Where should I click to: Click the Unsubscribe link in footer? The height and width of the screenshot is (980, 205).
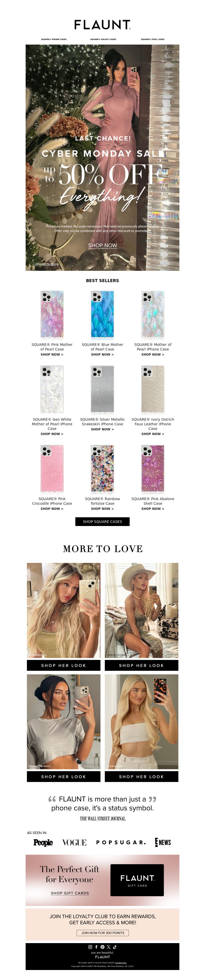click(x=121, y=963)
